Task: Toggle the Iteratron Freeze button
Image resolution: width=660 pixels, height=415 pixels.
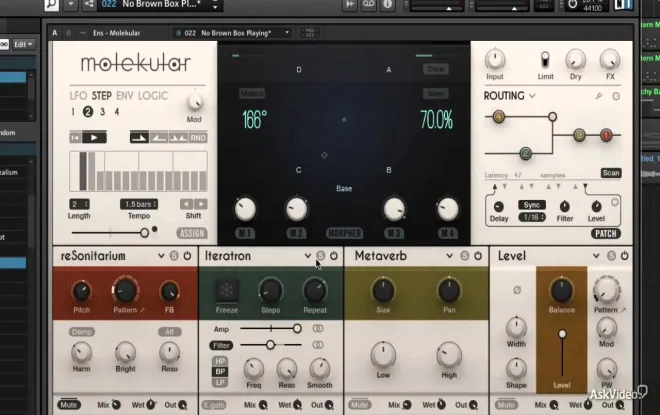Action: tap(226, 290)
